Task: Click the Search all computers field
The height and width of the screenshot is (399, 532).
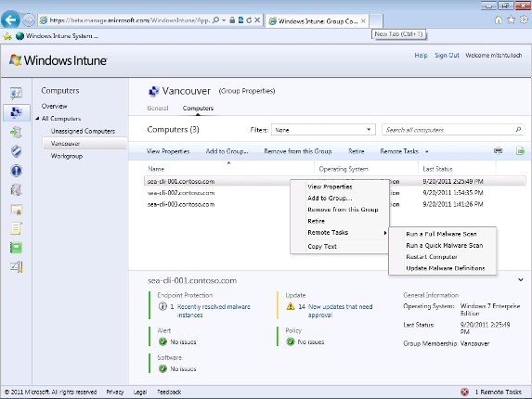Action: pos(453,130)
